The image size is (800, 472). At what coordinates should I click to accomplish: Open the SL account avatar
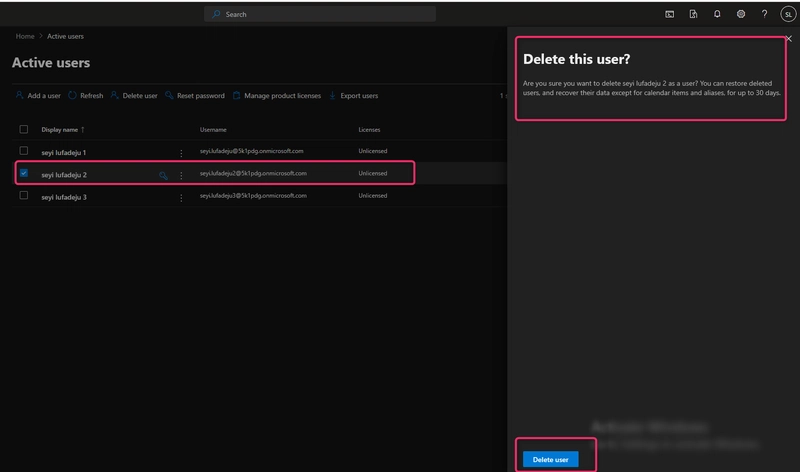[788, 14]
